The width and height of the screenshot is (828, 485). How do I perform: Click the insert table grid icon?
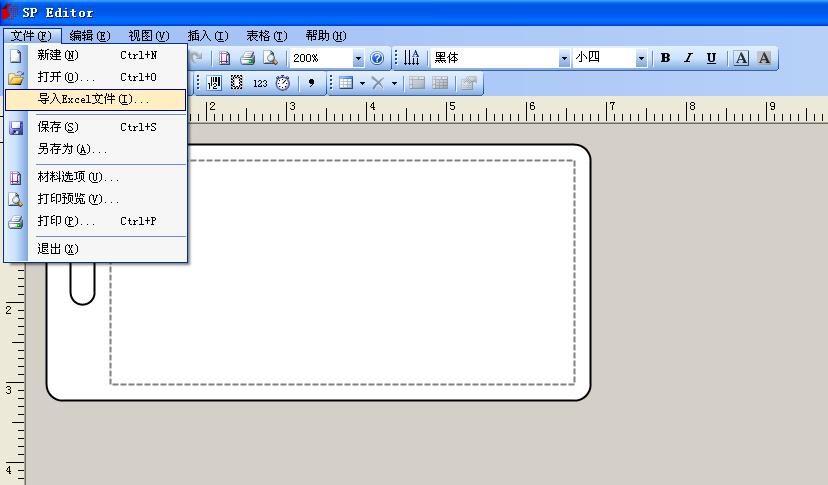point(346,83)
